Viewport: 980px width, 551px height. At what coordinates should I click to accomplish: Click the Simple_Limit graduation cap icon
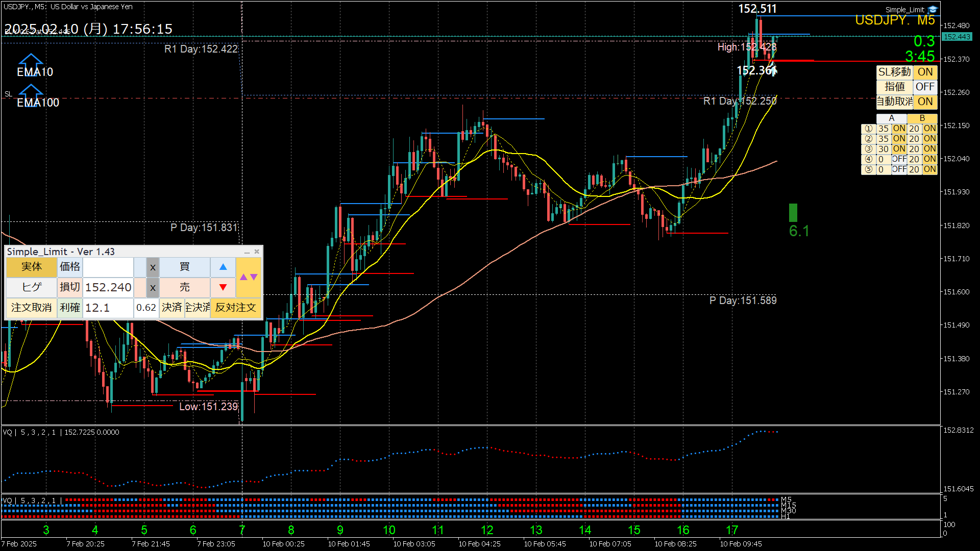coord(933,9)
